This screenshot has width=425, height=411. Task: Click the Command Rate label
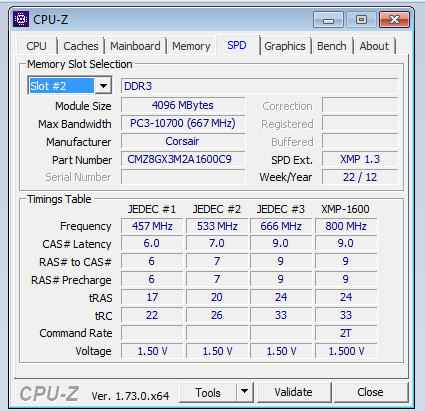click(76, 333)
